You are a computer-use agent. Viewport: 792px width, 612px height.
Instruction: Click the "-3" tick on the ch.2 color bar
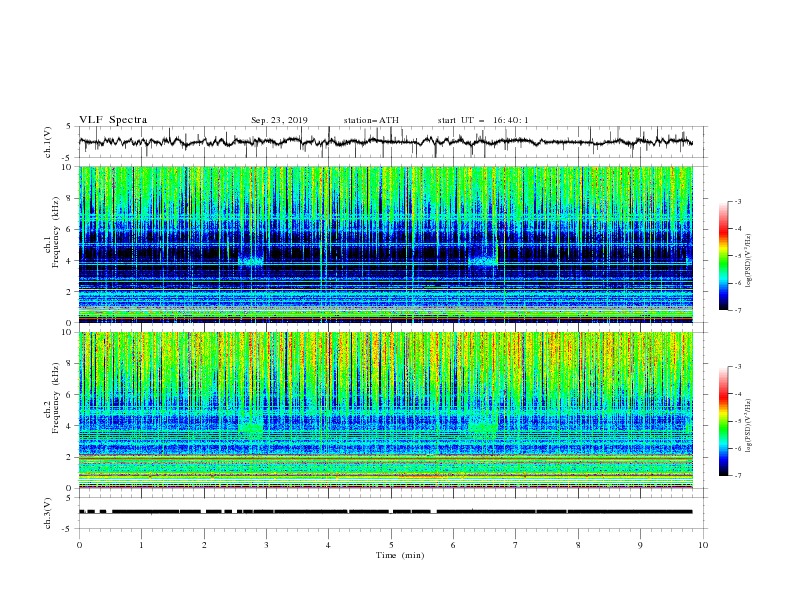(x=737, y=367)
